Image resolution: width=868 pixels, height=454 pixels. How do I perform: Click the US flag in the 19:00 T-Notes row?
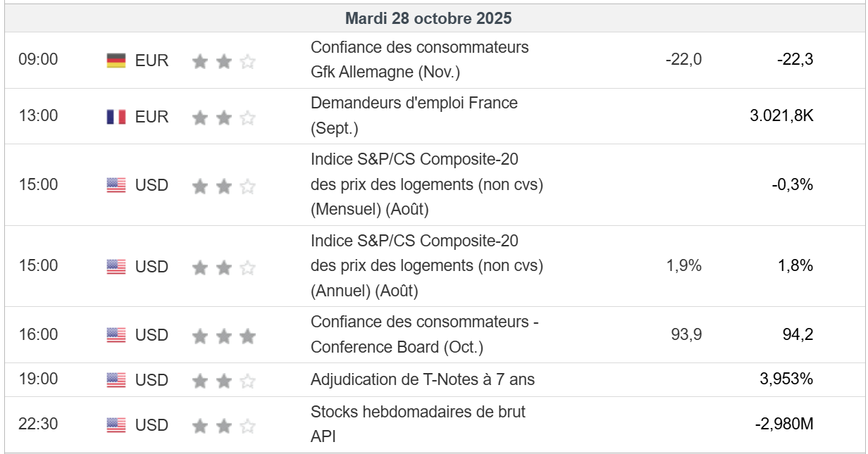pos(116,380)
